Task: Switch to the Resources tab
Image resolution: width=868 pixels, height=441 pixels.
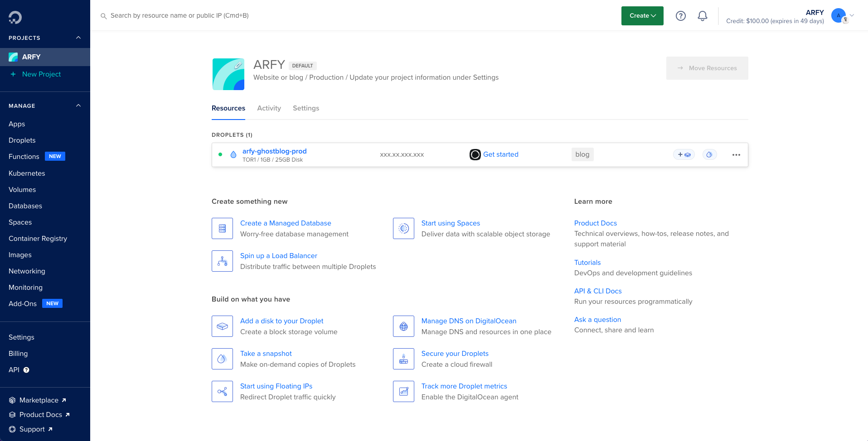Action: (228, 108)
